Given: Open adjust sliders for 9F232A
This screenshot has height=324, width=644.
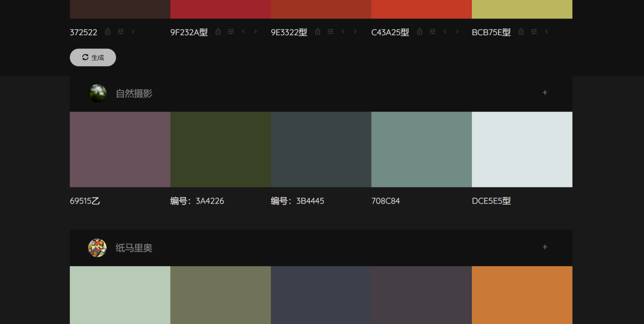Looking at the screenshot, I should (x=231, y=32).
